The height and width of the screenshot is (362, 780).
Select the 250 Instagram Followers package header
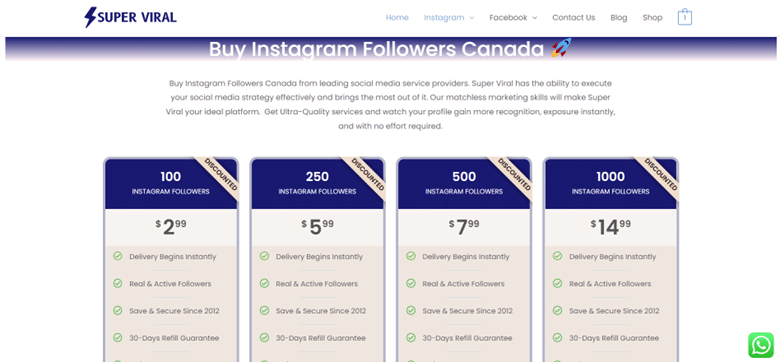tap(317, 183)
